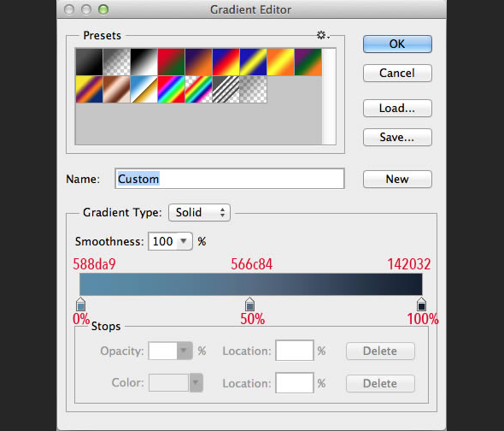Image resolution: width=504 pixels, height=431 pixels.
Task: Pick the rainbow Spectrum gradient preset
Action: coord(172,90)
